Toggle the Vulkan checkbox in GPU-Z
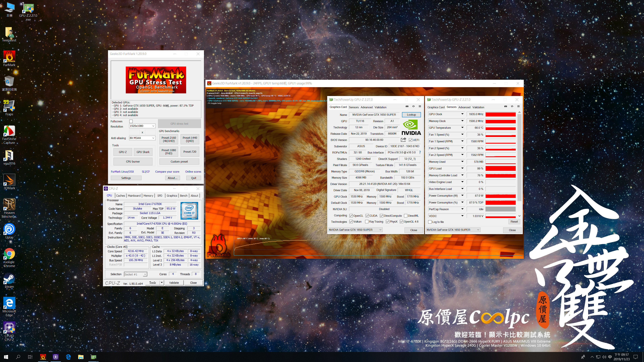Viewport: 644px width, 362px height. 351,222
